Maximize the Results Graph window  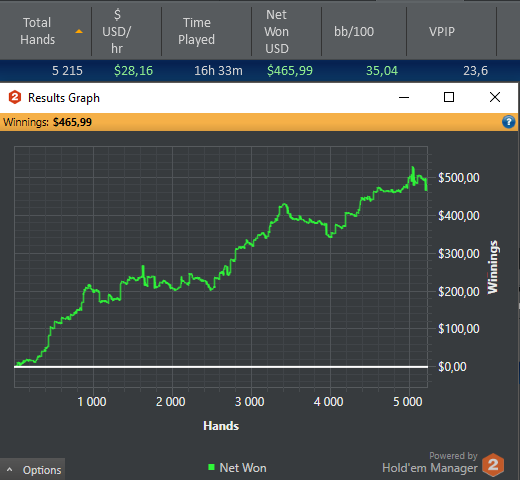[x=449, y=97]
